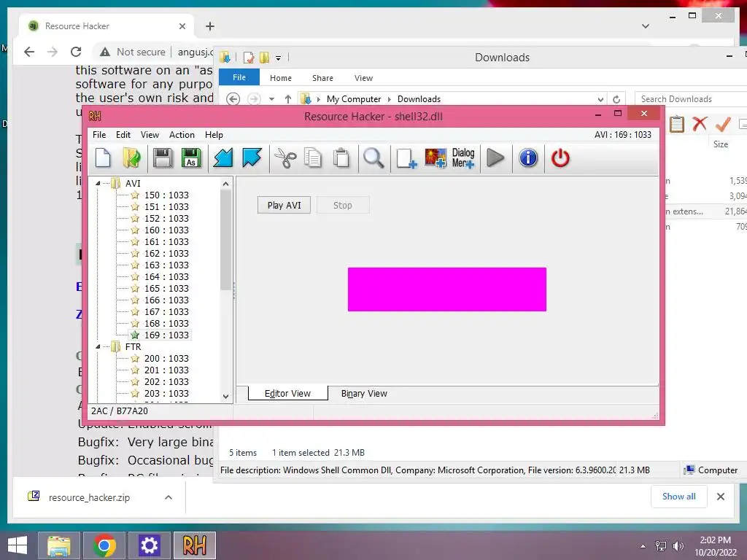
Task: Exit via the red power icon
Action: [560, 158]
